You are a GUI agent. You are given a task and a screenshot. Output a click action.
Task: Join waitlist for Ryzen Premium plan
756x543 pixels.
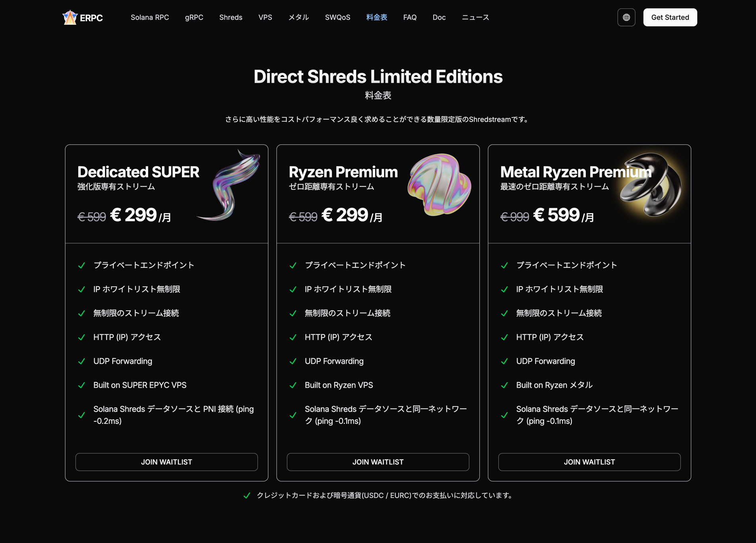(378, 462)
